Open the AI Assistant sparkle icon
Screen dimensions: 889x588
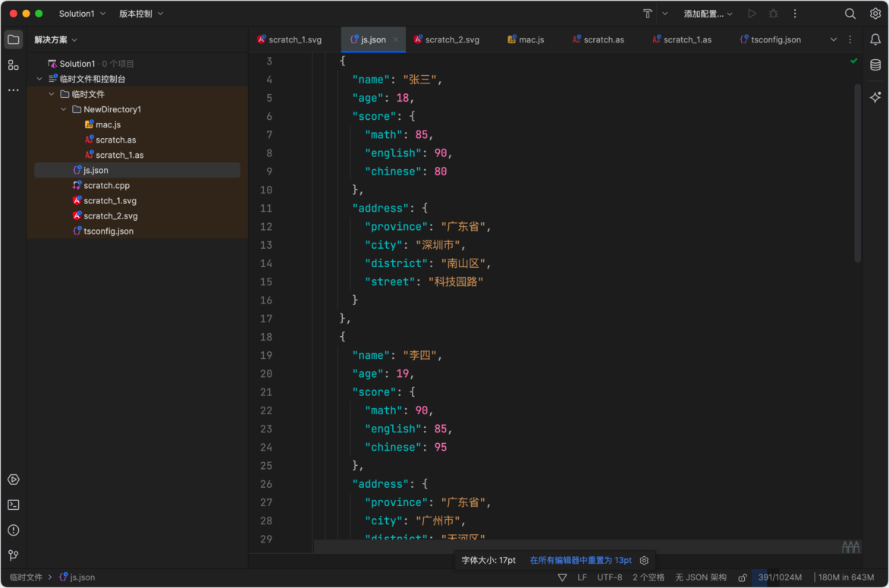[x=875, y=97]
